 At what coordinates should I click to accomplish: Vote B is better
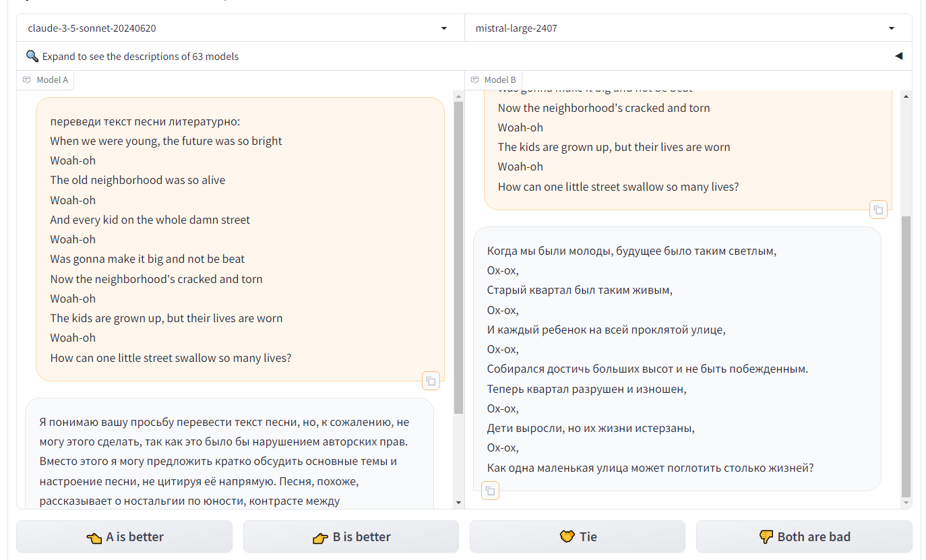(351, 536)
